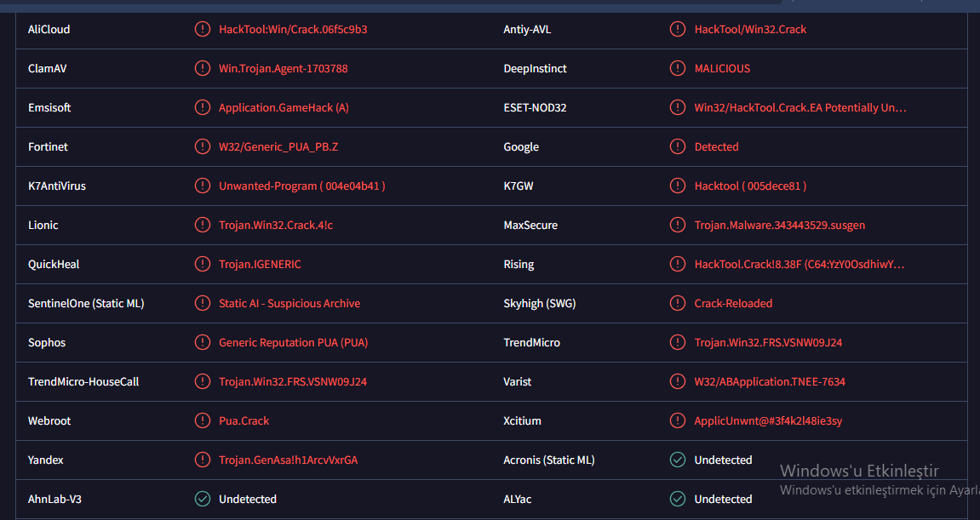This screenshot has width=980, height=520.
Task: Click the Unwanted-Program ( 004e04b41 ) result
Action: [302, 186]
